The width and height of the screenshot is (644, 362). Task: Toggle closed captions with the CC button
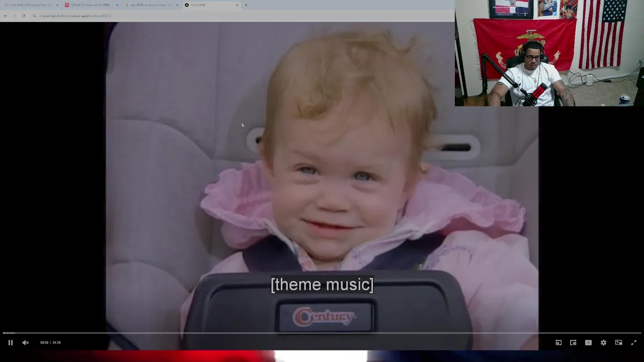click(588, 342)
